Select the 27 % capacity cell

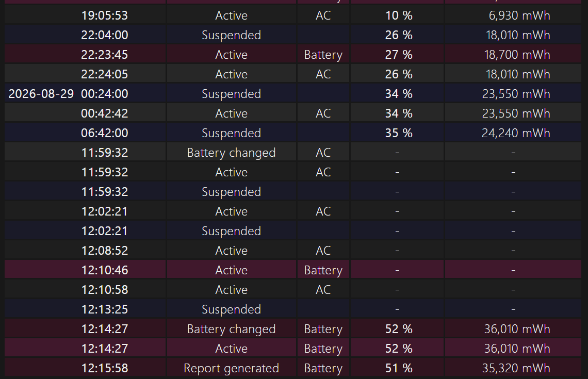click(399, 55)
